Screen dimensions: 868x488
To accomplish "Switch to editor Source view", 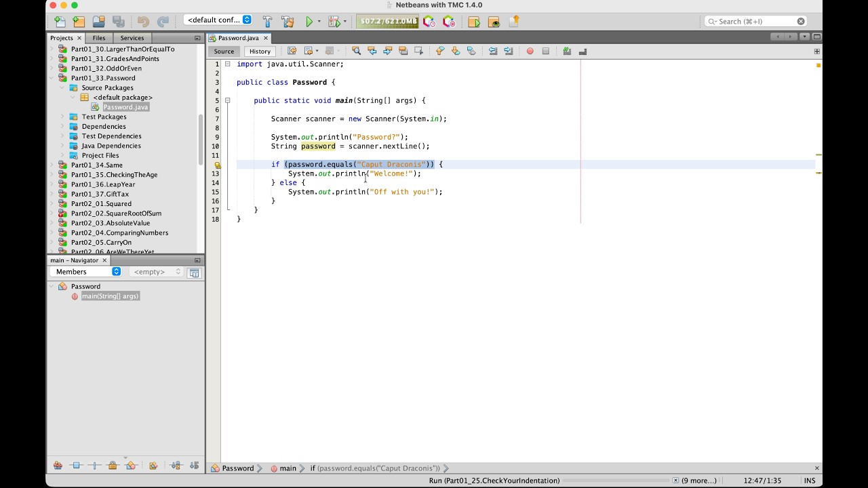I will (x=224, y=52).
